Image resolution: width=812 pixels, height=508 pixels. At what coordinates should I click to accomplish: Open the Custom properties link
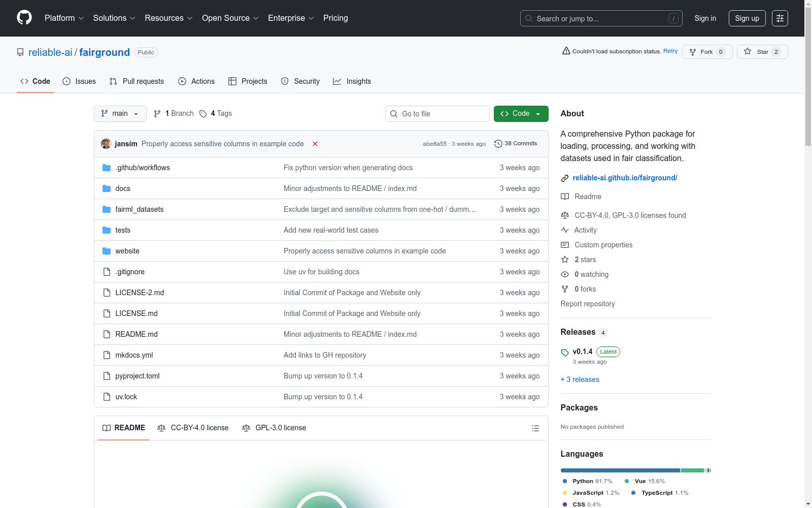click(x=603, y=245)
